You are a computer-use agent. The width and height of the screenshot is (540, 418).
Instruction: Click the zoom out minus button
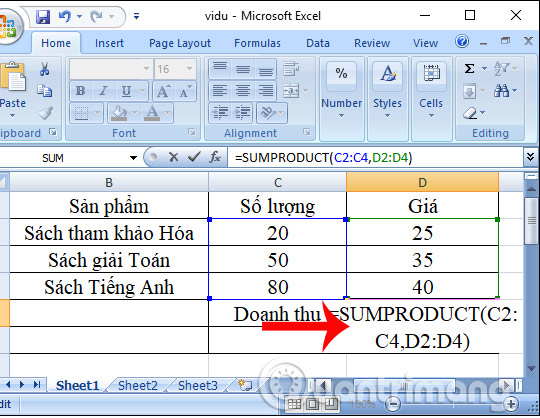pos(393,404)
